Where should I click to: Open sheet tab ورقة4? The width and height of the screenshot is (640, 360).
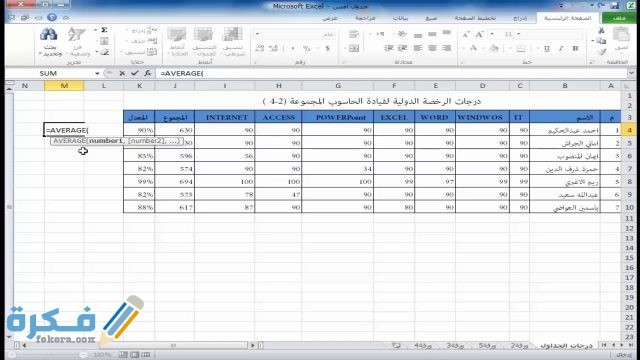423,346
